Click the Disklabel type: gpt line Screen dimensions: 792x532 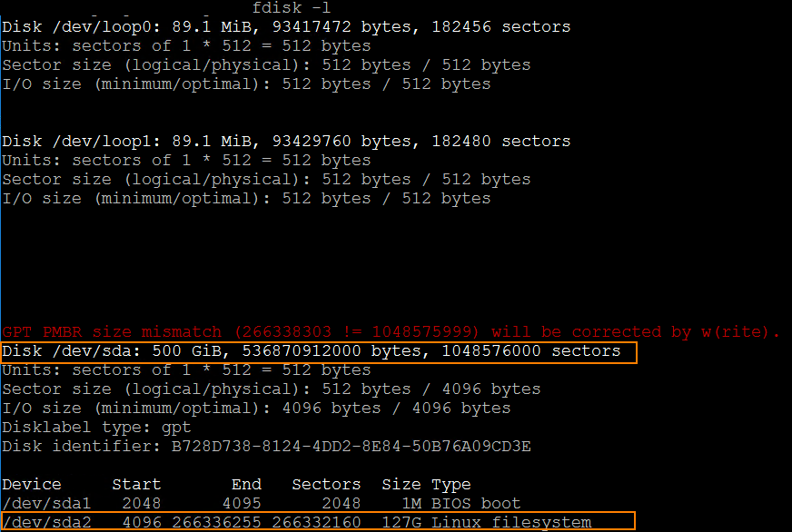[96, 428]
